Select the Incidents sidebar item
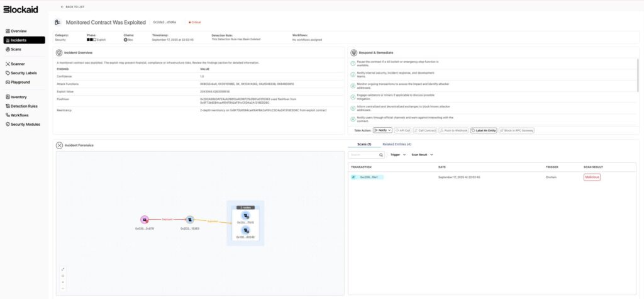The width and height of the screenshot is (644, 299). coord(25,40)
